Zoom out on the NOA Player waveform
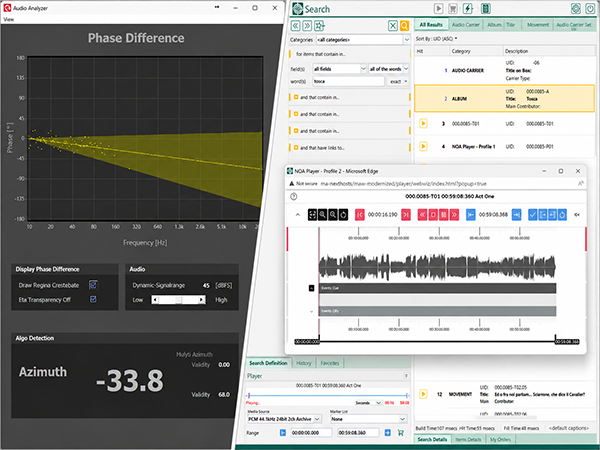Viewport: 600px width, 450px height. [x=333, y=215]
